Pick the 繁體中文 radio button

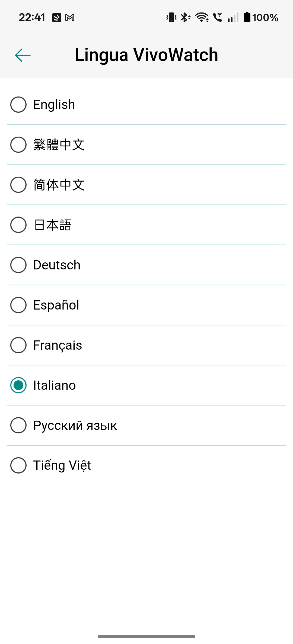18,145
